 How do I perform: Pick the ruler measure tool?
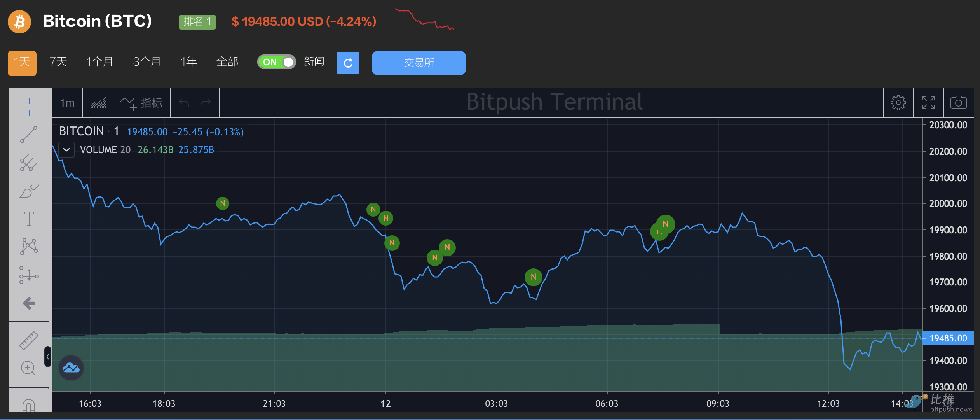[29, 340]
